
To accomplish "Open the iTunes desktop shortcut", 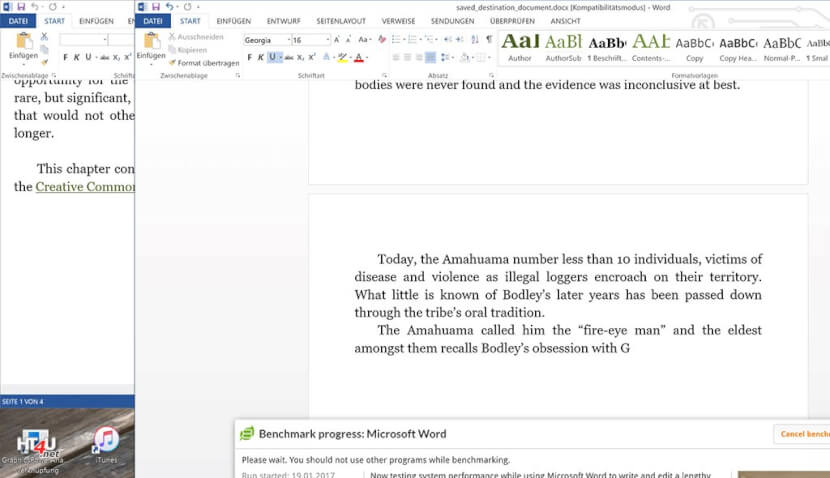I will (x=106, y=445).
